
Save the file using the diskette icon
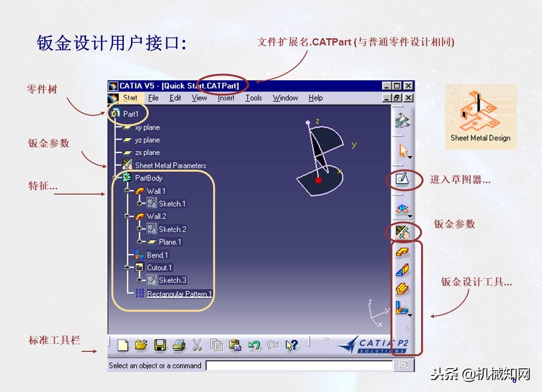coord(161,345)
